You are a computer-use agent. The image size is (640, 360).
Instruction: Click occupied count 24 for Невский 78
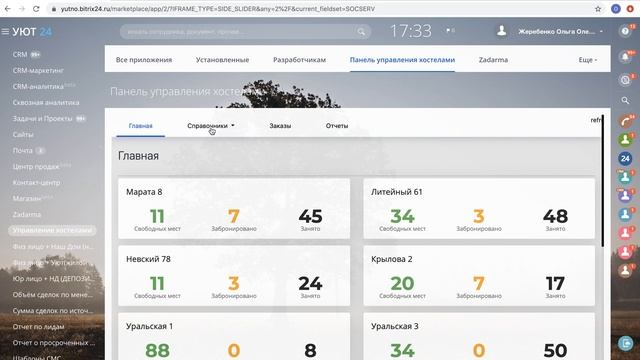pos(310,283)
